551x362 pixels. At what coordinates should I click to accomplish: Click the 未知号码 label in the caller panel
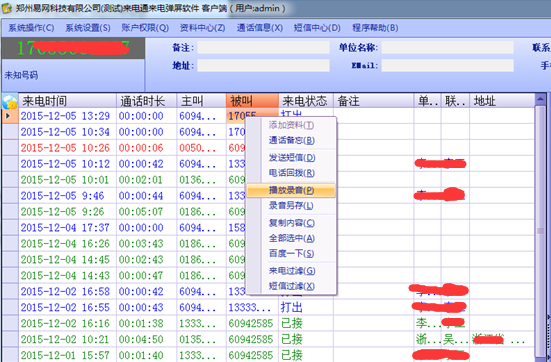tap(21, 75)
